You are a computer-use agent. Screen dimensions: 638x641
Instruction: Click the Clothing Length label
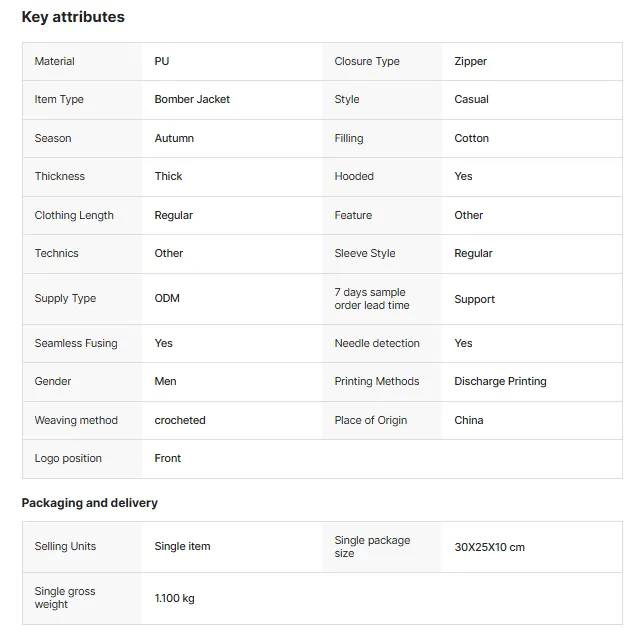pyautogui.click(x=74, y=215)
